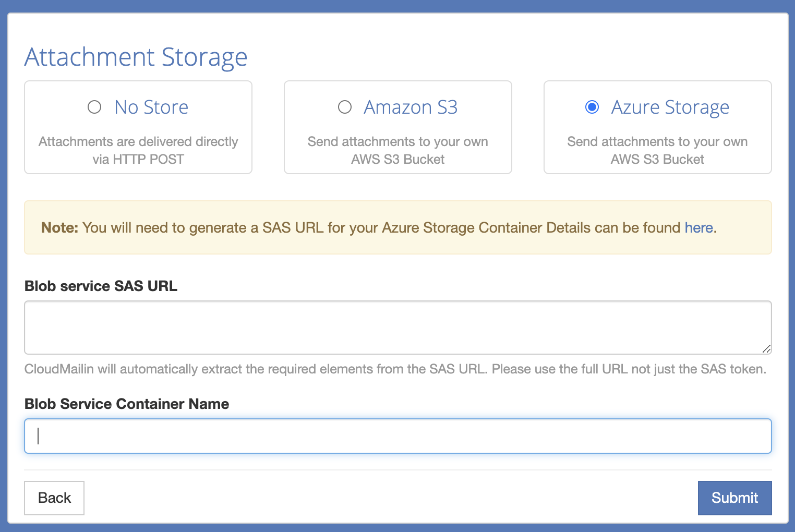Click the Azure Storage card description text
Image resolution: width=795 pixels, height=532 pixels.
(657, 150)
